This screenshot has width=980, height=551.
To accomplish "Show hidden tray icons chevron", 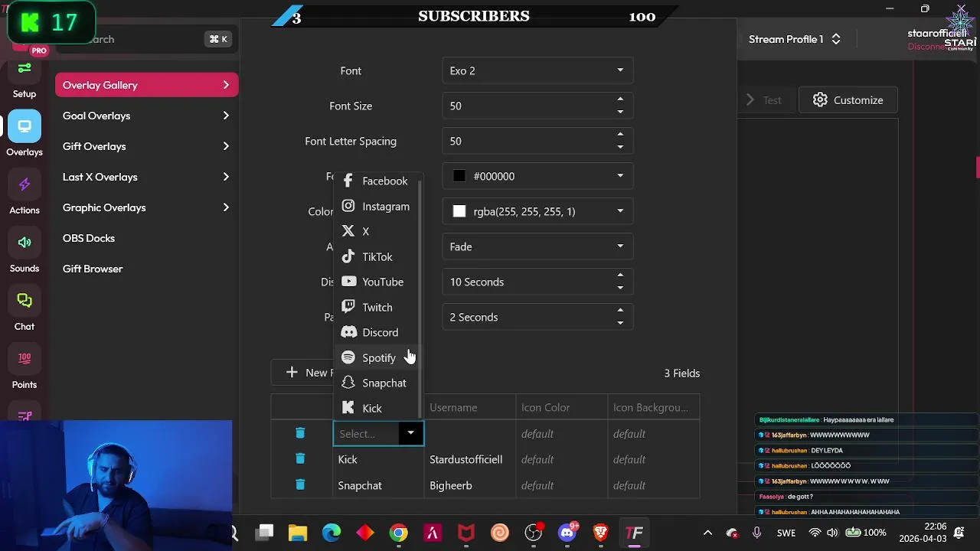I will [x=707, y=533].
